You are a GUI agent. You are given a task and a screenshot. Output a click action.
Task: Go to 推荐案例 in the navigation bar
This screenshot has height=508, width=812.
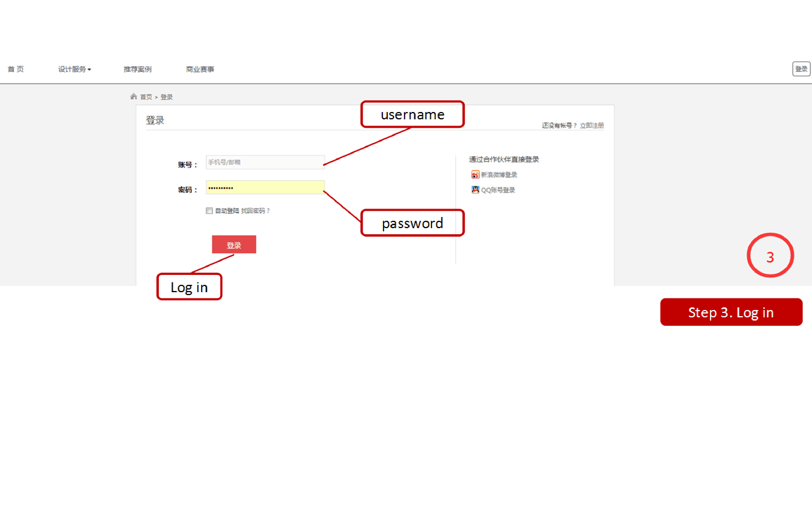coord(137,69)
